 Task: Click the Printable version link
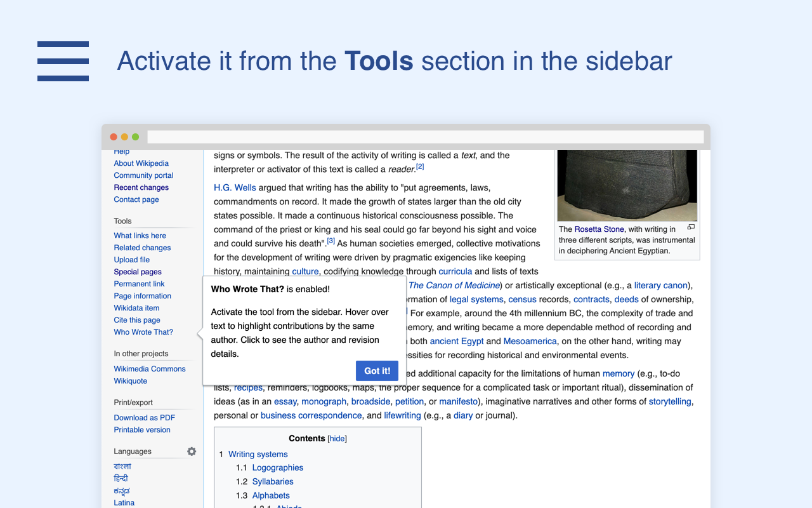[142, 430]
